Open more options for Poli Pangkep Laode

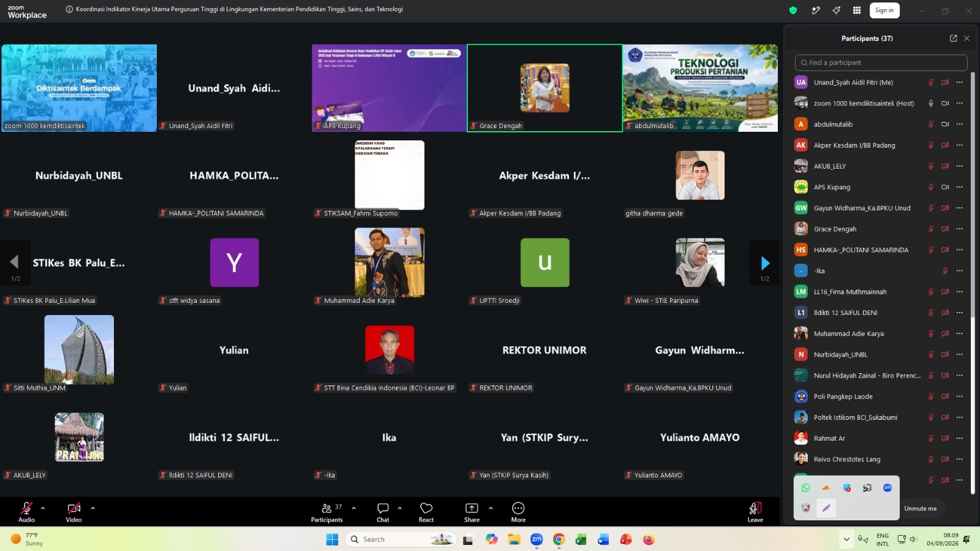[960, 397]
